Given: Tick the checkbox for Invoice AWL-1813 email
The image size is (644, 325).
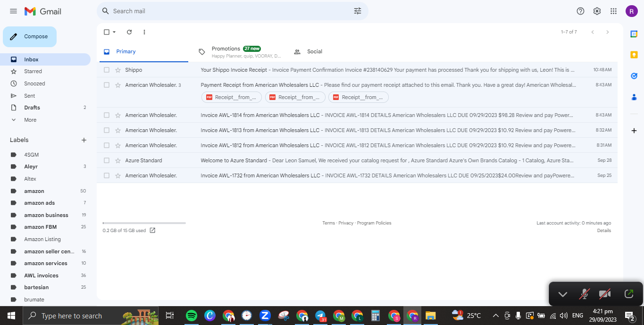Looking at the screenshot, I should [x=107, y=130].
